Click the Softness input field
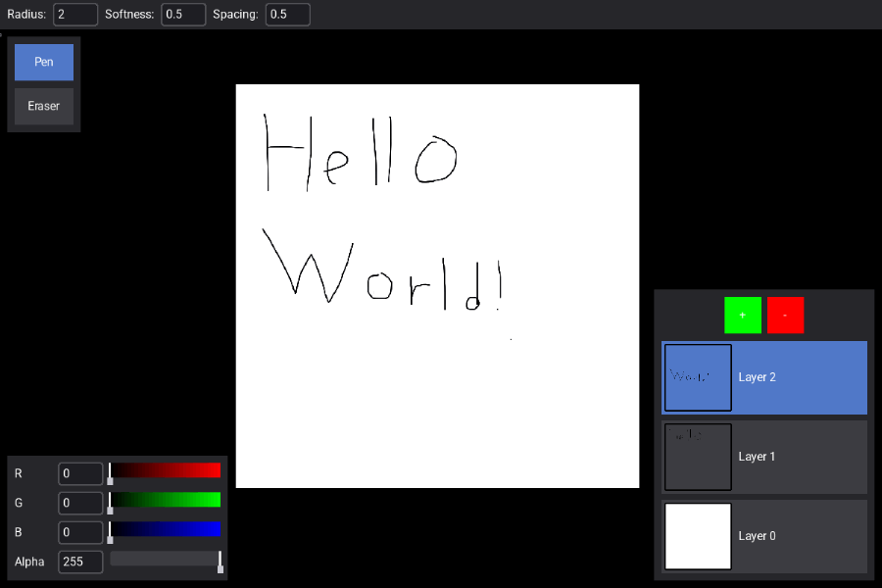The height and width of the screenshot is (588, 882). (x=183, y=15)
